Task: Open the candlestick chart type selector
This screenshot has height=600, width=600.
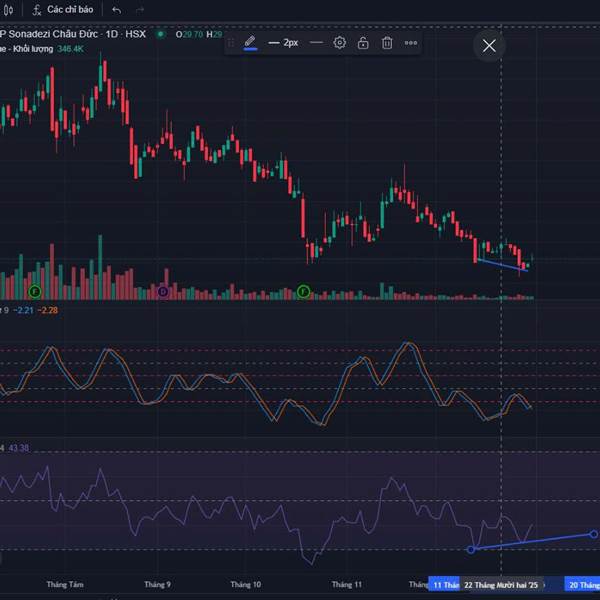Action: click(8, 10)
